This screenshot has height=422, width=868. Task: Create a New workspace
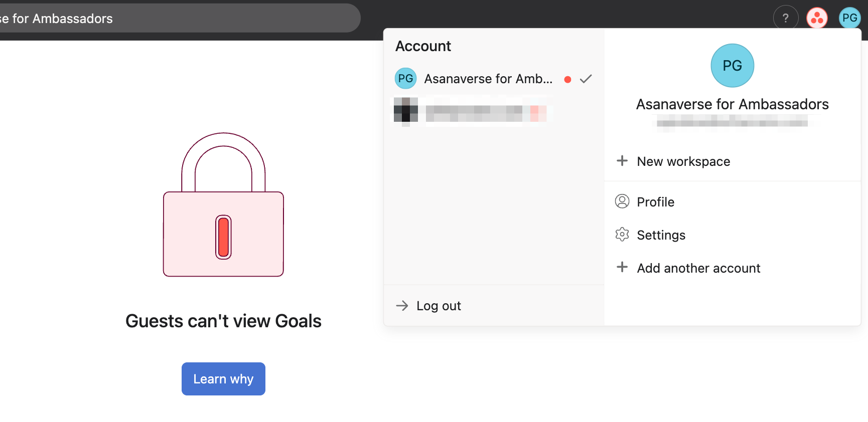pyautogui.click(x=683, y=161)
